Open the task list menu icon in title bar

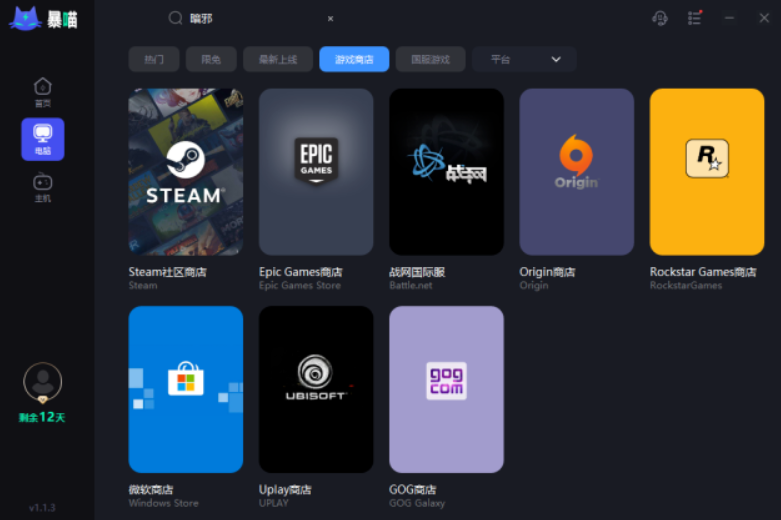695,18
